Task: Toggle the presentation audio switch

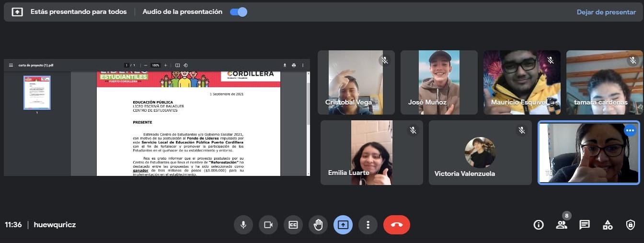Action: tap(238, 12)
